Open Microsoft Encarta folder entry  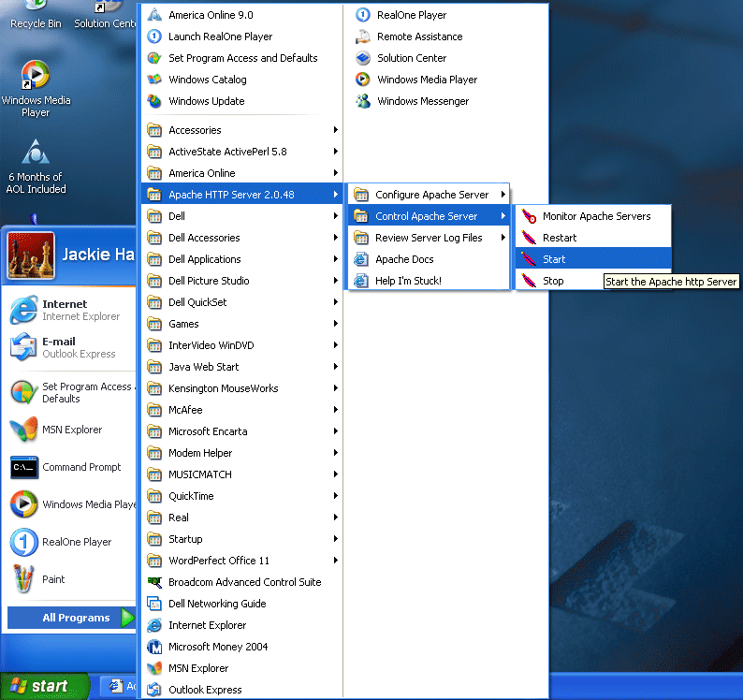pos(242,431)
